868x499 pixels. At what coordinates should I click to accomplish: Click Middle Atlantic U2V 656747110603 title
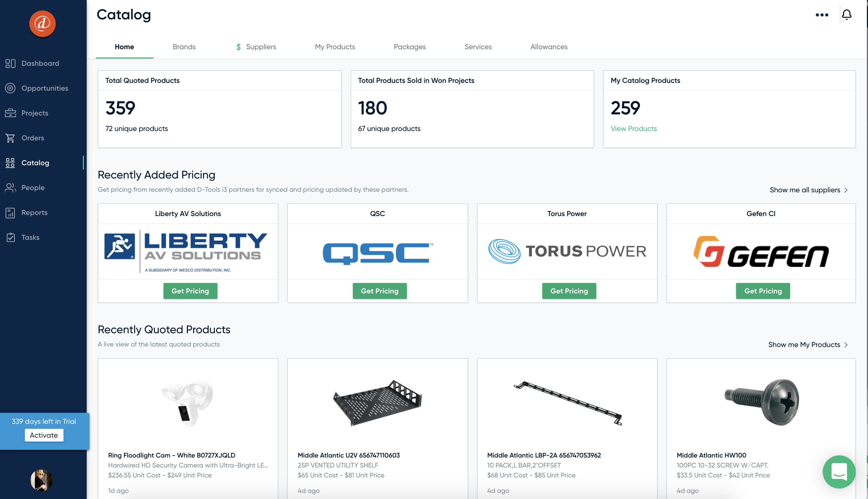[349, 455]
